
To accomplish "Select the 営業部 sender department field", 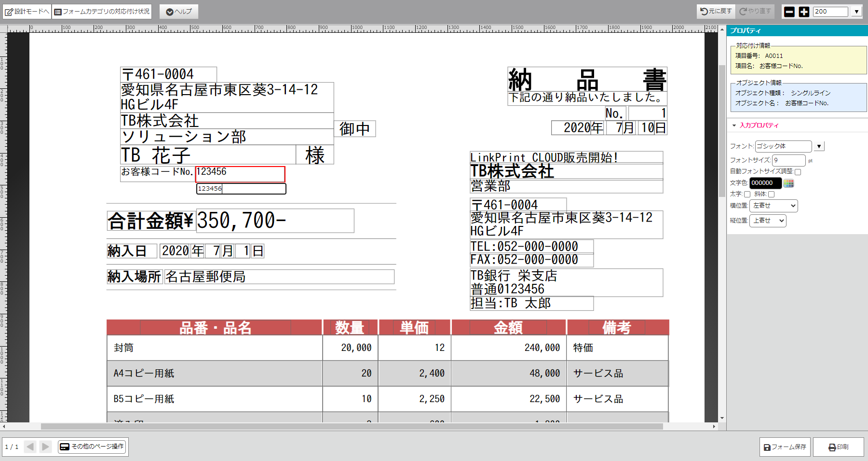I will pos(566,186).
